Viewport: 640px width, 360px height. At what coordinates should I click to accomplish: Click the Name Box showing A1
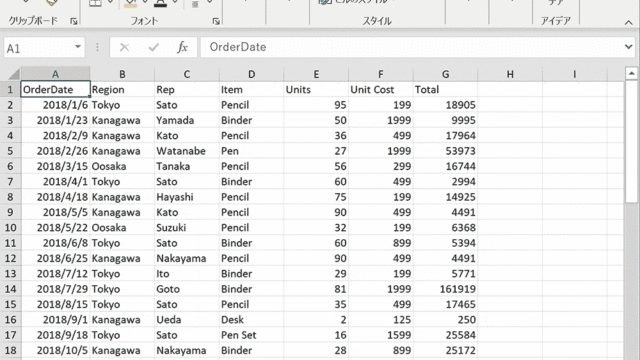coord(38,48)
